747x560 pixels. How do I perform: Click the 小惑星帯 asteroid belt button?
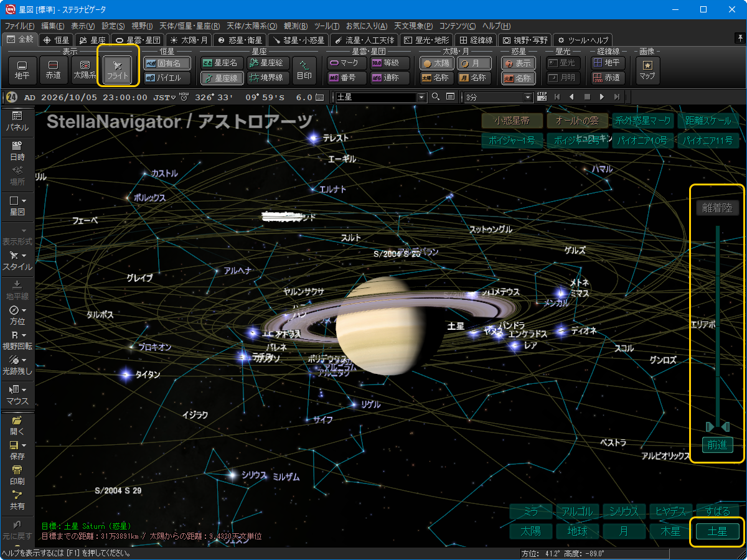[512, 121]
